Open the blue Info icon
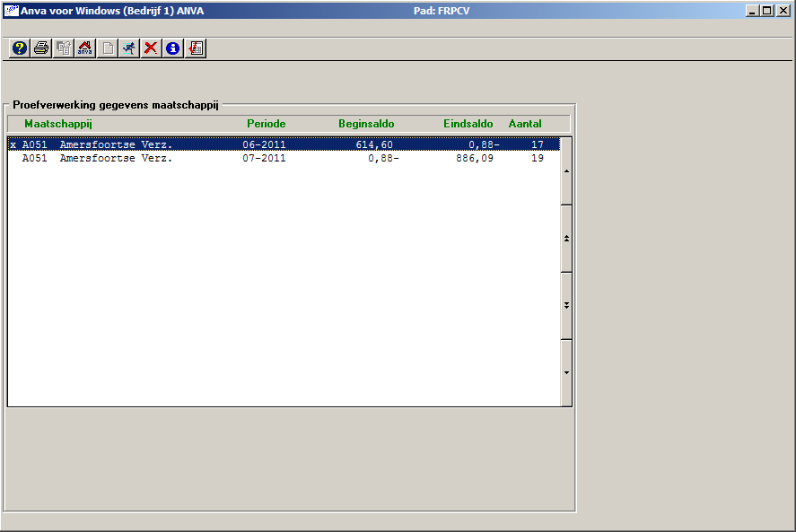 pyautogui.click(x=171, y=48)
